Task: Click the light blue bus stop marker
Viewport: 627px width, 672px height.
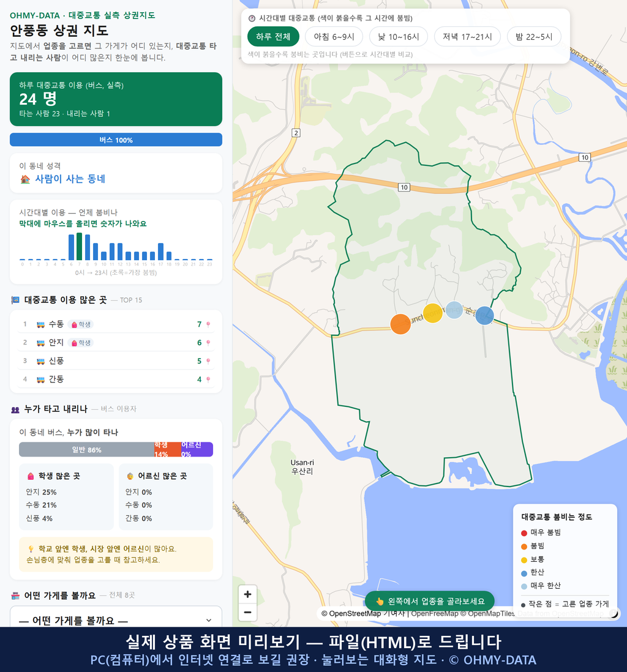Action: click(x=454, y=310)
